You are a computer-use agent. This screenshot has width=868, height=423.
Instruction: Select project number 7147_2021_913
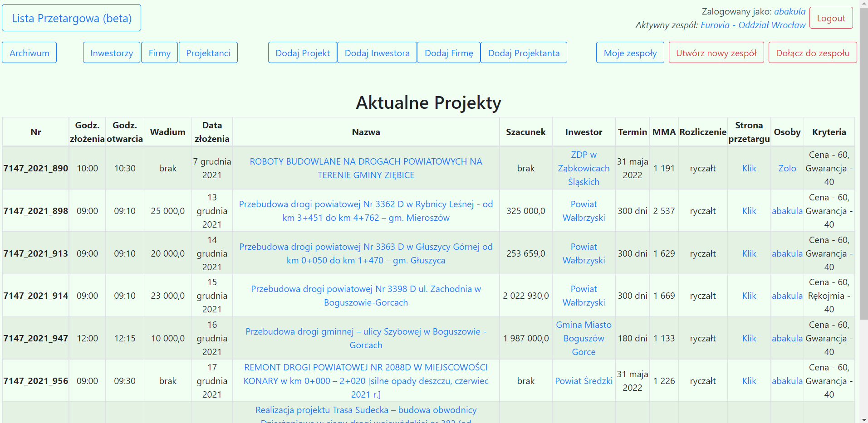click(x=35, y=253)
